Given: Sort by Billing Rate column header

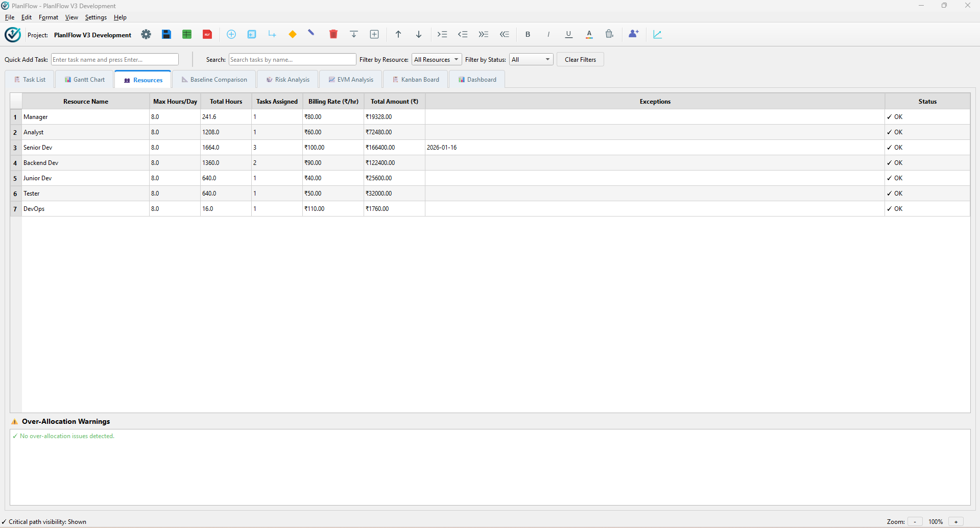Looking at the screenshot, I should (333, 102).
